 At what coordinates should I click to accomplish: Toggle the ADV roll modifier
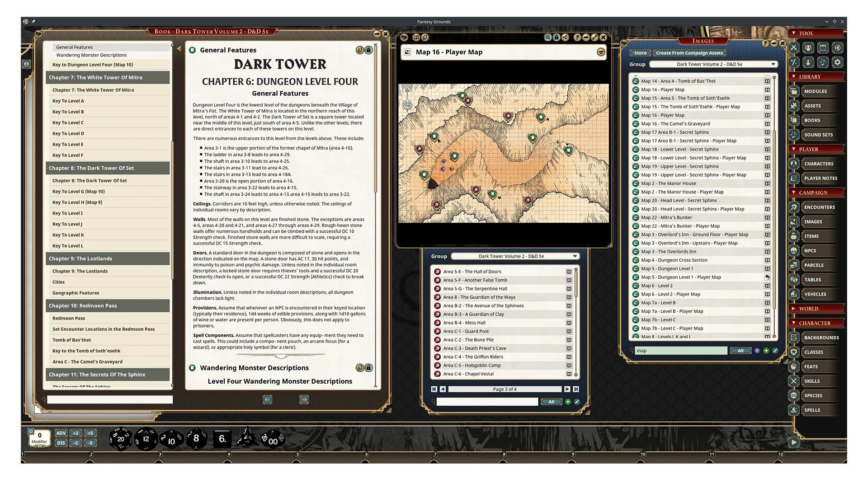tap(61, 433)
